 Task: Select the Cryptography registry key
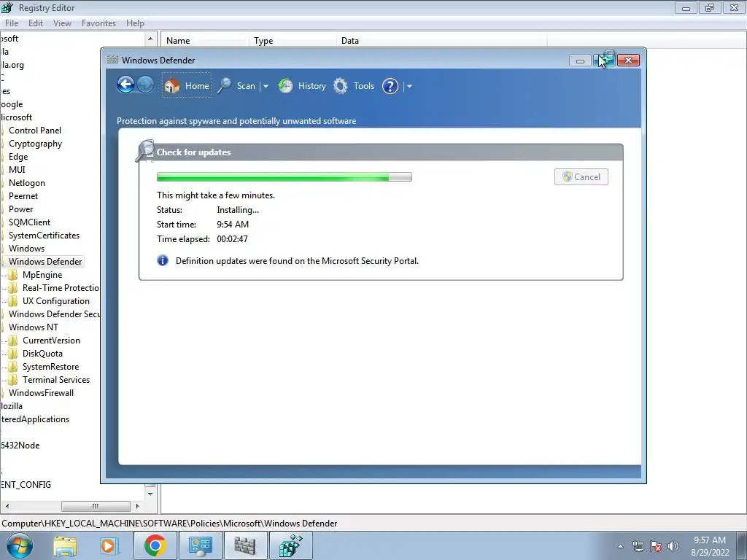click(35, 144)
